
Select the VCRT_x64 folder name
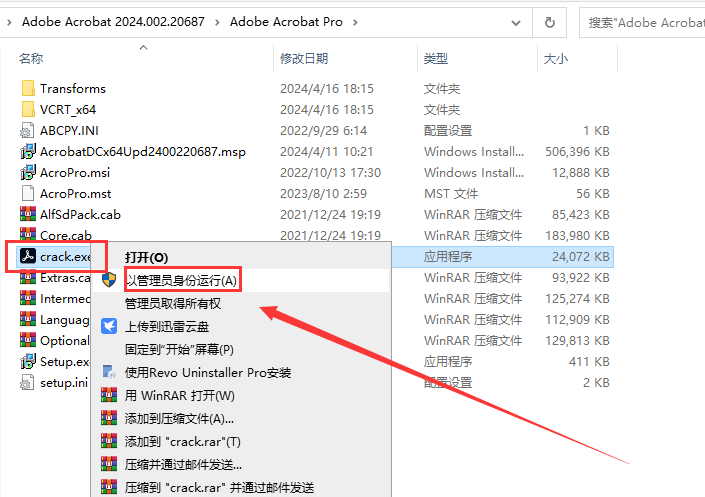(x=68, y=110)
